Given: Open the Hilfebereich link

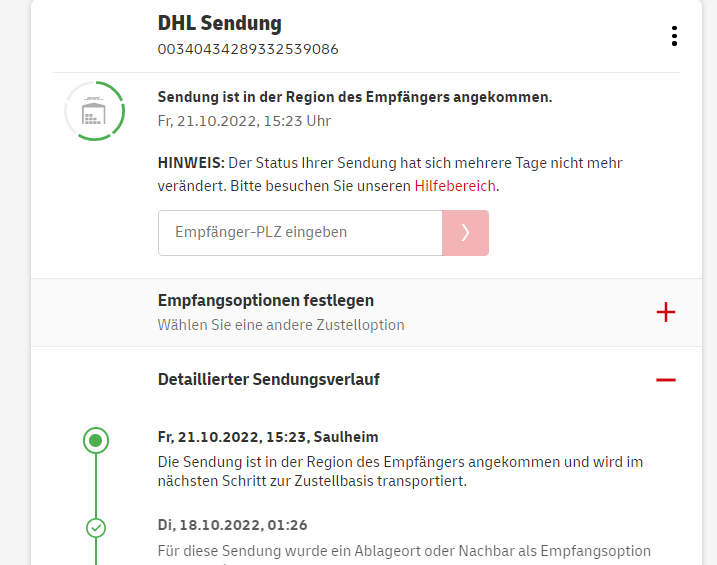Looking at the screenshot, I should pyautogui.click(x=455, y=186).
